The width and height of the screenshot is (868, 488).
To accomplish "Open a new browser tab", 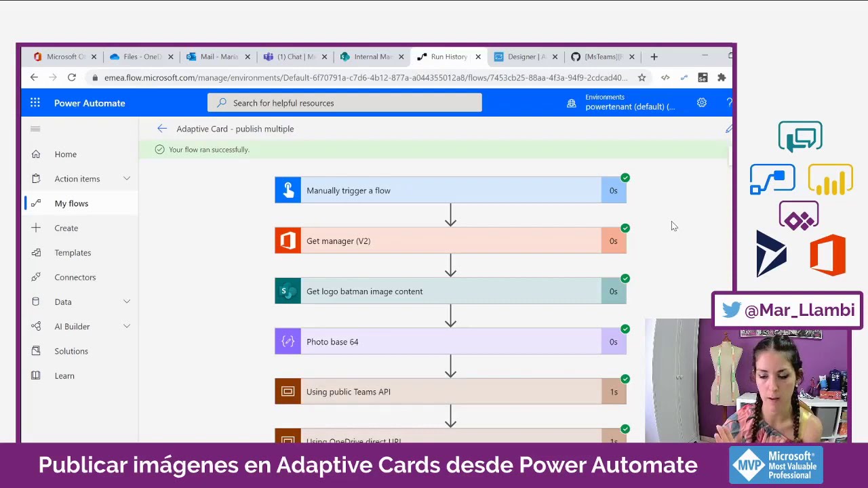I will (654, 57).
